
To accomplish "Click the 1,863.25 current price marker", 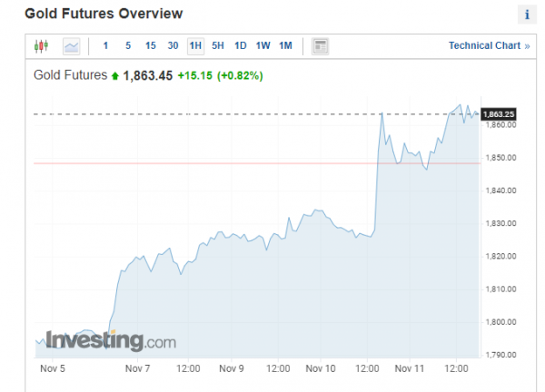I will (x=499, y=114).
